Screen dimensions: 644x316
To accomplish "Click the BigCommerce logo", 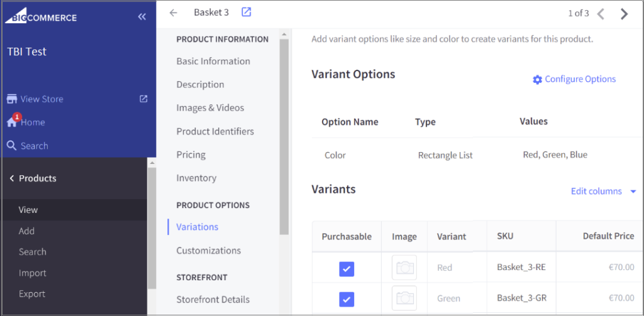I will [41, 16].
